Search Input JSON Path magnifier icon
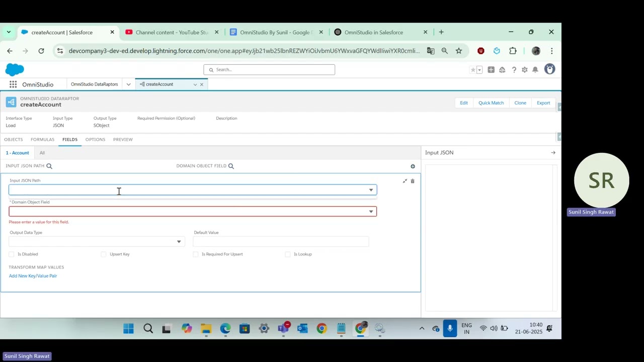 [49, 166]
